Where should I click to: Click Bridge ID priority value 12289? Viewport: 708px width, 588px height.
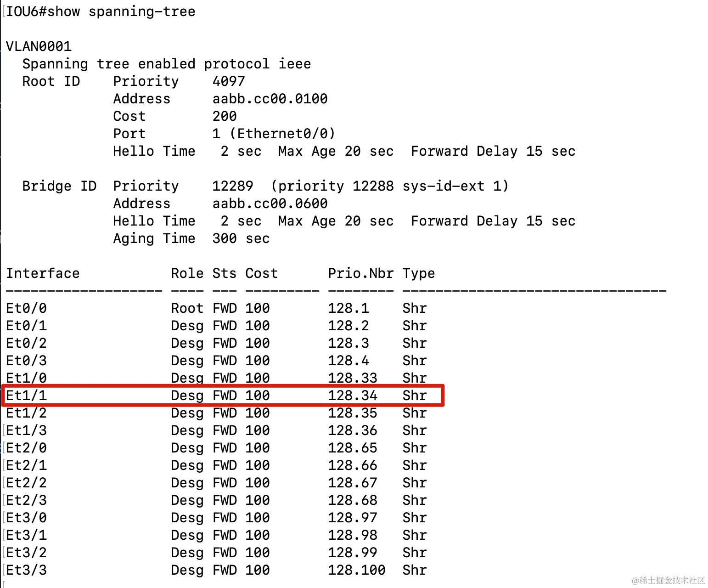233,186
